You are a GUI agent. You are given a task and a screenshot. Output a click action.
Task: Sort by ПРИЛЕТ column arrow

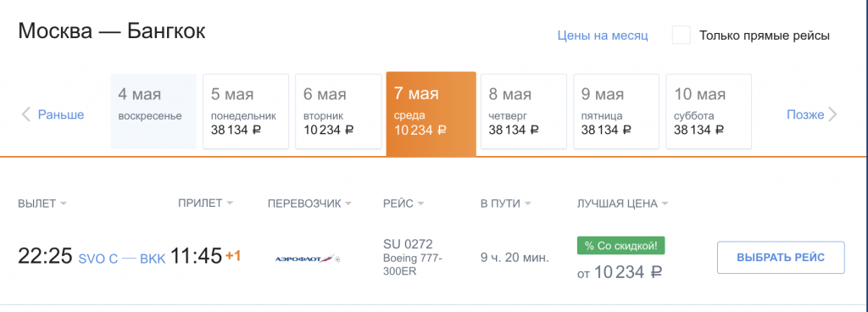(x=230, y=203)
